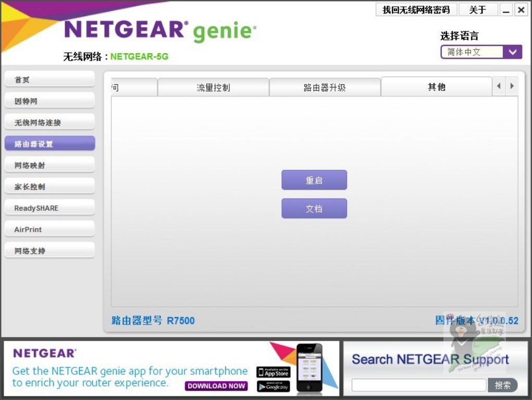Viewport: 532px width, 400px height.
Task: Switch to the 流量控制 tab
Action: coord(214,87)
